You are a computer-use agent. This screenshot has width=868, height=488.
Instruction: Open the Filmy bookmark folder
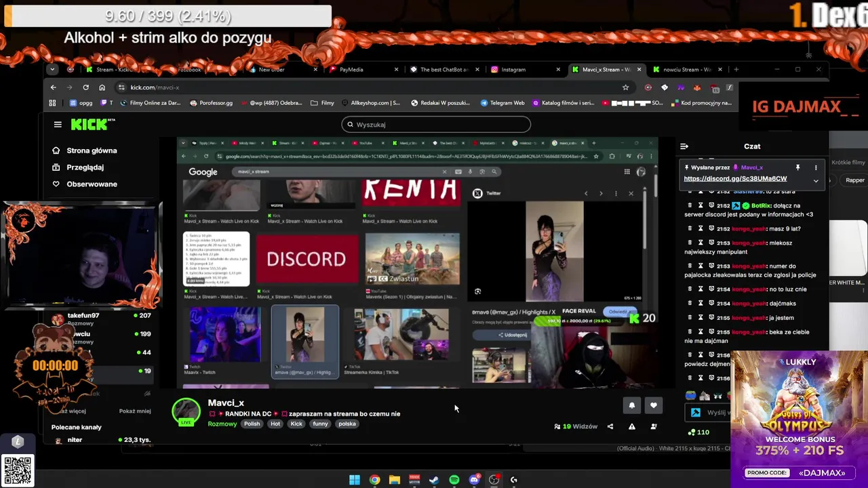(x=322, y=103)
